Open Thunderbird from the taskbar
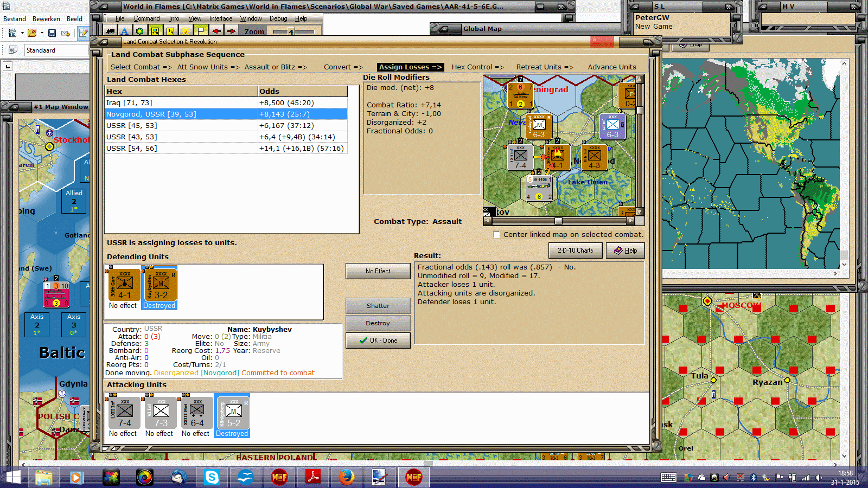Viewport: 868px width, 488px height. point(178,477)
